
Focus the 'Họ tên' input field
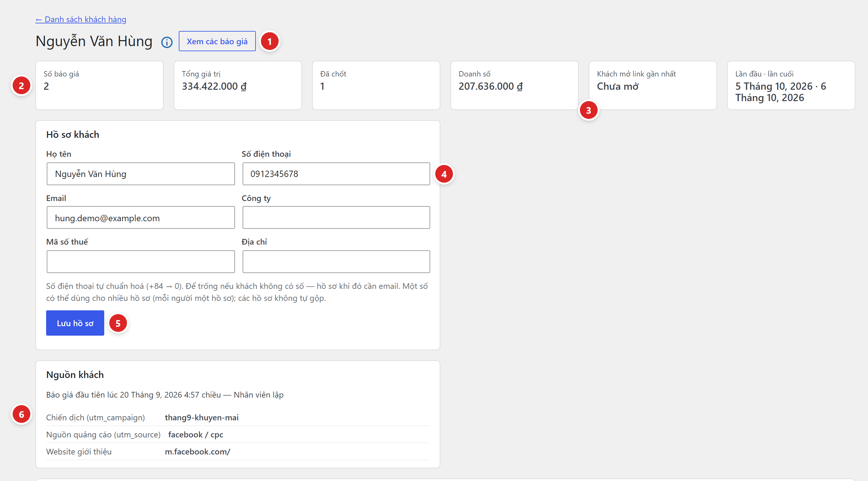pos(141,174)
